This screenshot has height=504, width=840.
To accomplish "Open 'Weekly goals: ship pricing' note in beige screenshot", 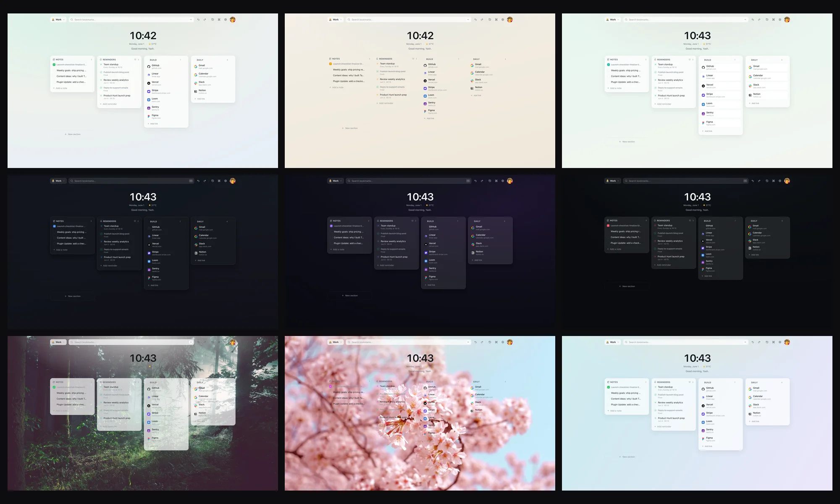I will [349, 70].
